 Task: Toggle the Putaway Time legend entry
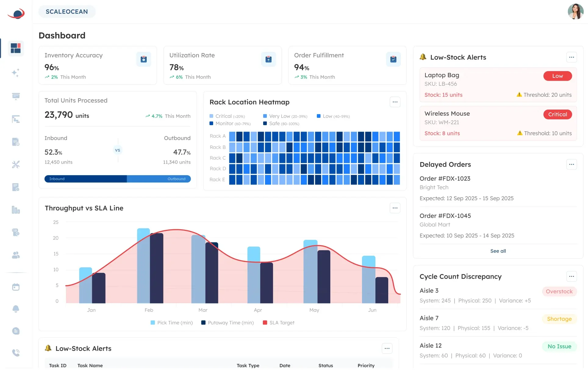click(228, 323)
